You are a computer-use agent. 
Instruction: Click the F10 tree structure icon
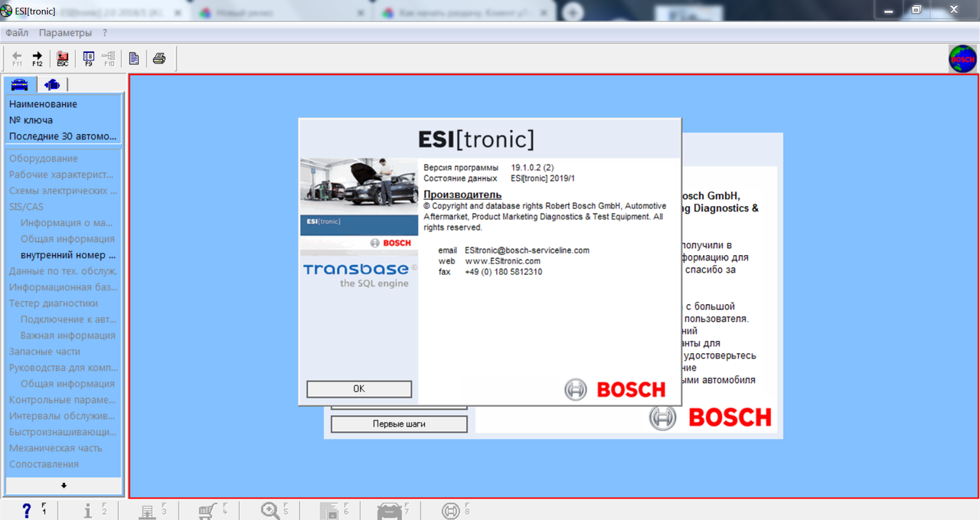click(x=109, y=58)
